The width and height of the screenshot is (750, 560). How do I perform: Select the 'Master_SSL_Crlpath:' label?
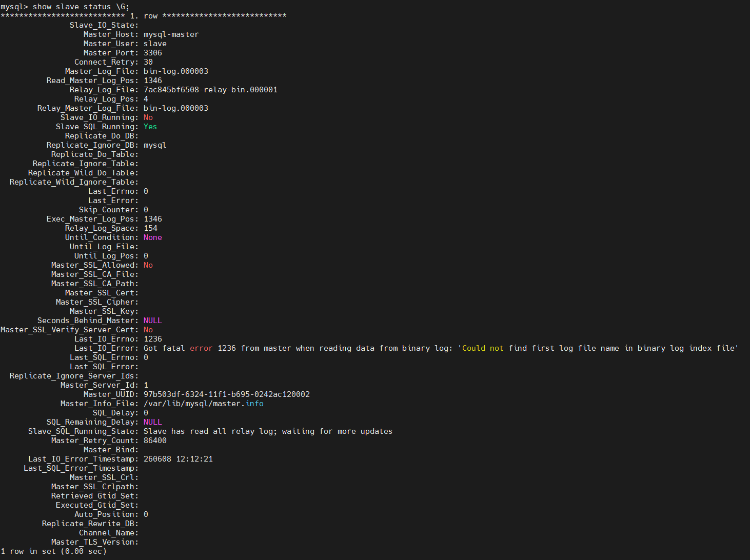[95, 487]
